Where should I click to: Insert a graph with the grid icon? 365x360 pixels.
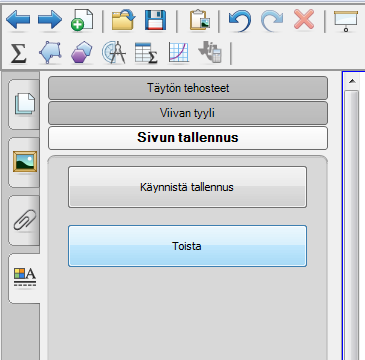[179, 52]
